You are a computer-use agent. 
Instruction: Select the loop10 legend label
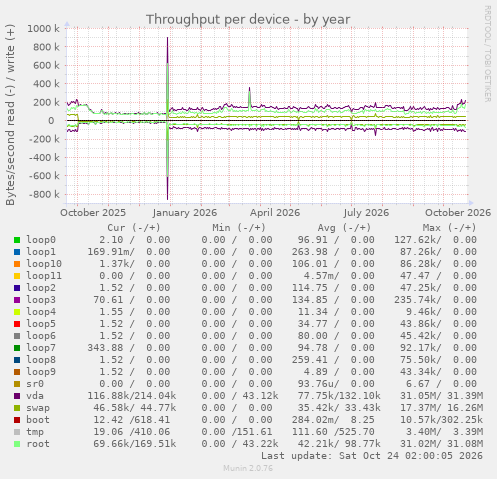coord(44,264)
